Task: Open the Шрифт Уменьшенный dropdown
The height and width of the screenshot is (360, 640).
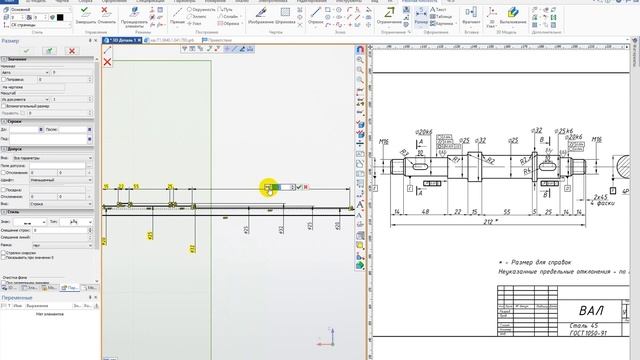Action: [x=61, y=180]
